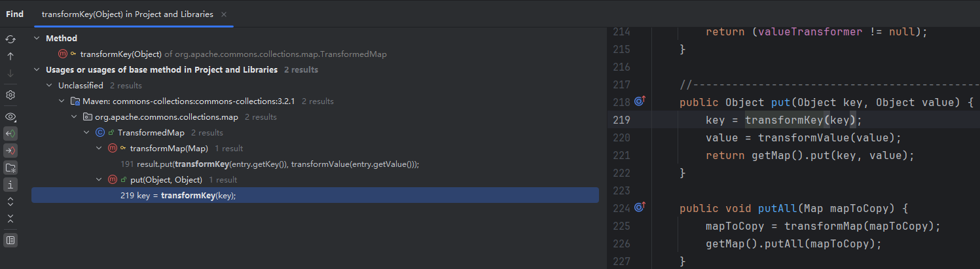Select the org.apache.commons.collections.map package node
Viewport: 980px width, 269px height.
click(x=166, y=117)
